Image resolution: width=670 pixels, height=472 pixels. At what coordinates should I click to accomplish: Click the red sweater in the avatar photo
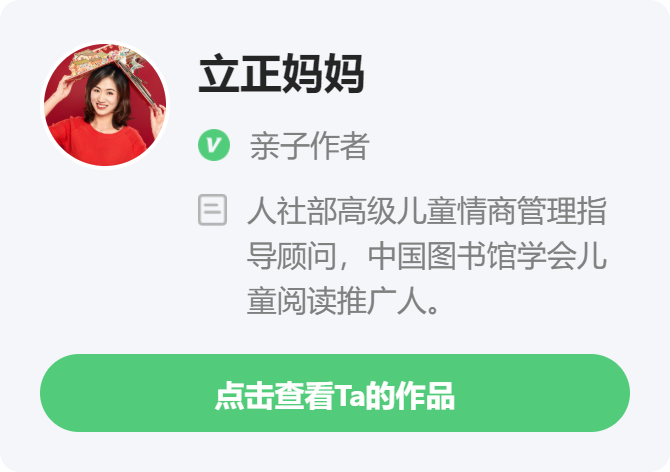(x=98, y=143)
